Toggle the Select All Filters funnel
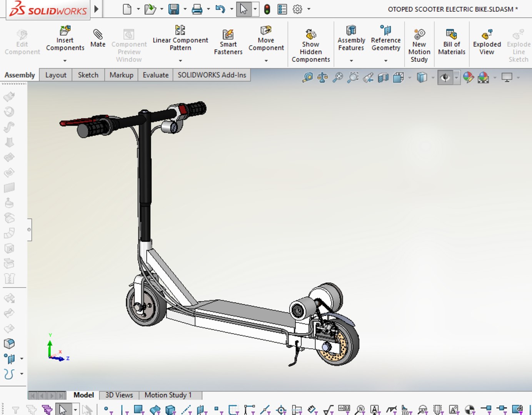 pyautogui.click(x=47, y=410)
